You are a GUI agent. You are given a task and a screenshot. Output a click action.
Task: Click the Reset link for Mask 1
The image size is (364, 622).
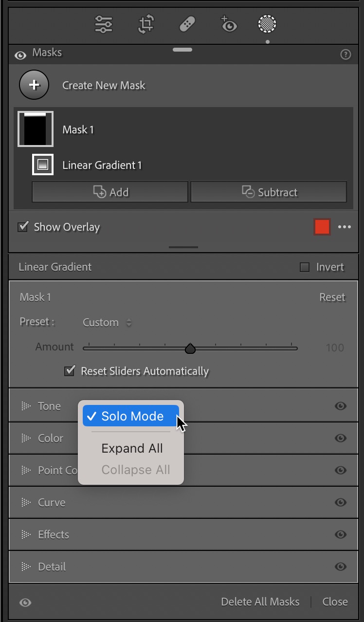332,297
